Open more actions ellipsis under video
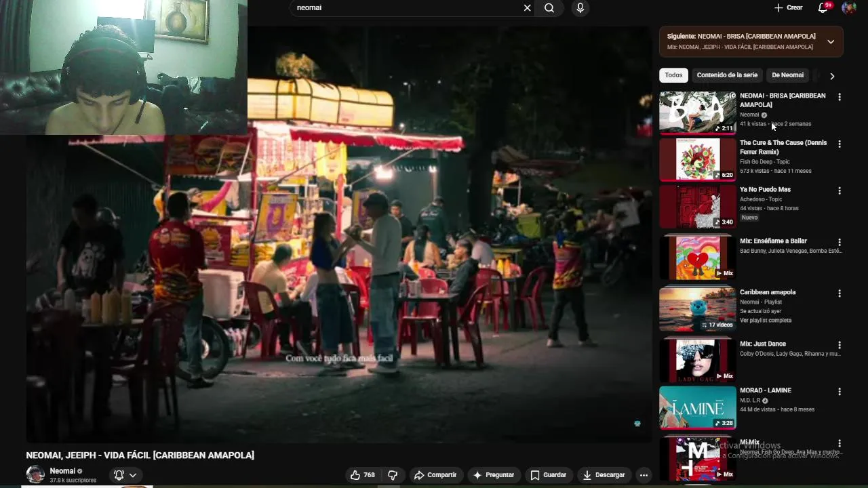Viewport: 868px width, 488px height. coord(644,475)
